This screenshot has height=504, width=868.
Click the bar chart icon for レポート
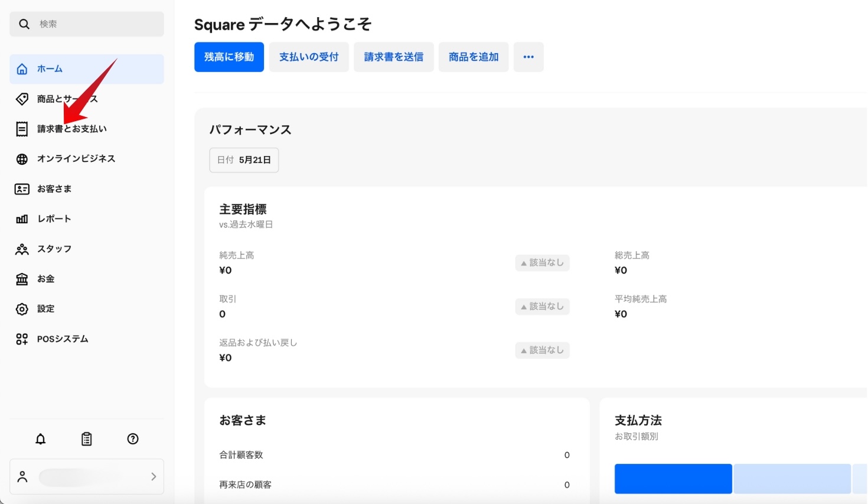(x=22, y=219)
